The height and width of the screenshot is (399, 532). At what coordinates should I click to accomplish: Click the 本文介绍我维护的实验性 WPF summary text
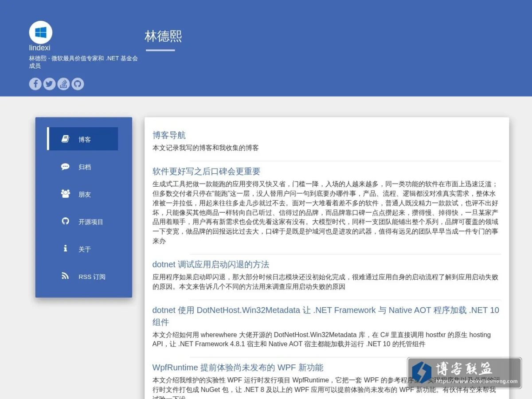[326, 387]
